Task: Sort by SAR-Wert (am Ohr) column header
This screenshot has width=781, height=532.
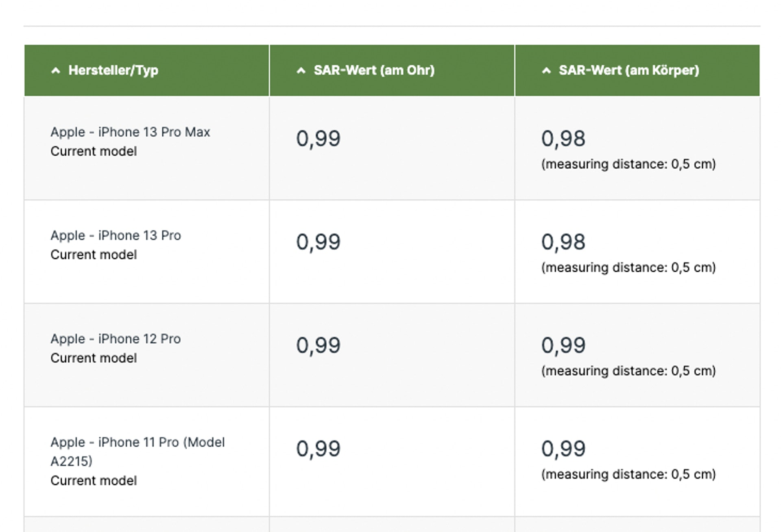Action: click(374, 70)
